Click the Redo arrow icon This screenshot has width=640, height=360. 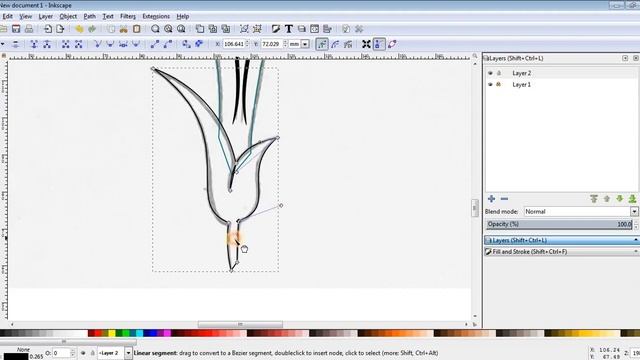92,29
